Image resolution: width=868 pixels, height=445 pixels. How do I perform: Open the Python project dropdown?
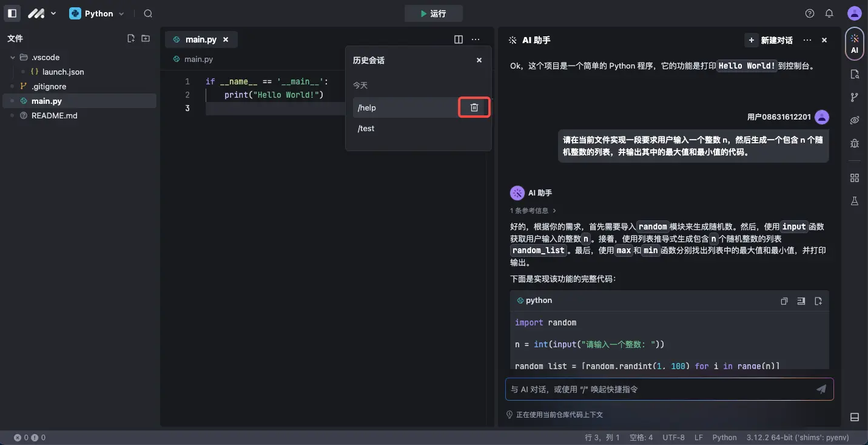click(x=97, y=13)
